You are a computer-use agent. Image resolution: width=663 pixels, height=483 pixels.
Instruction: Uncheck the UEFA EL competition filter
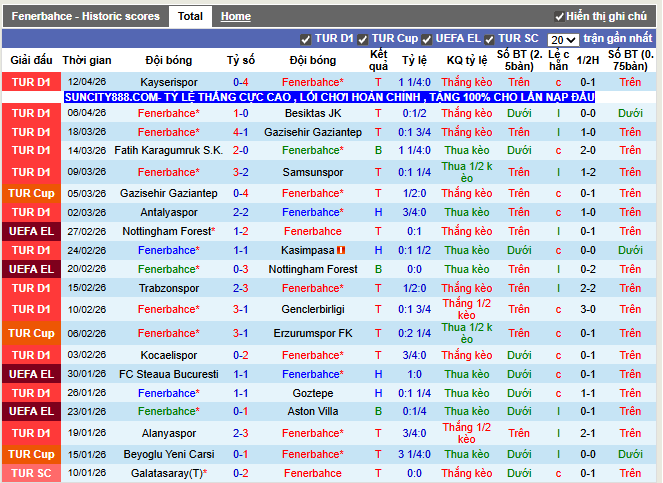pos(427,39)
